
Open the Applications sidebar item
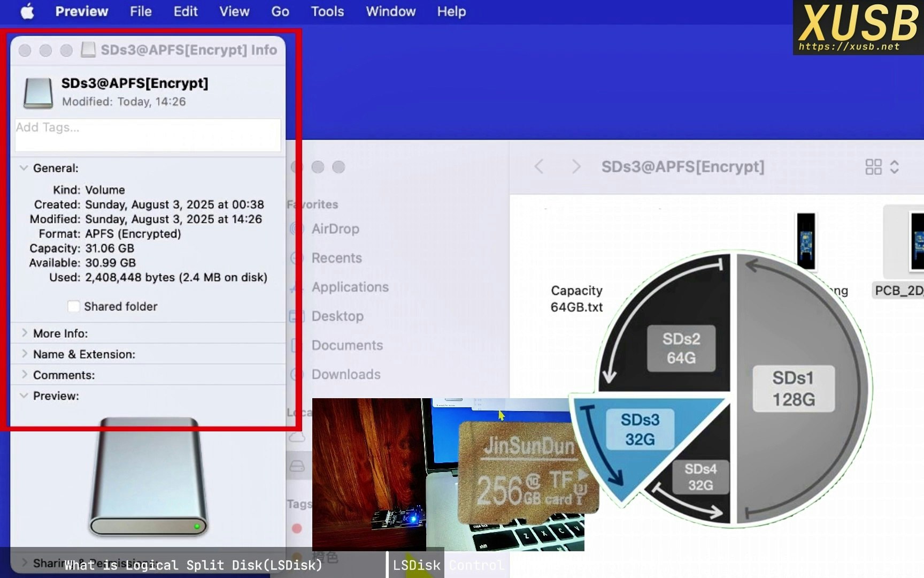[350, 287]
